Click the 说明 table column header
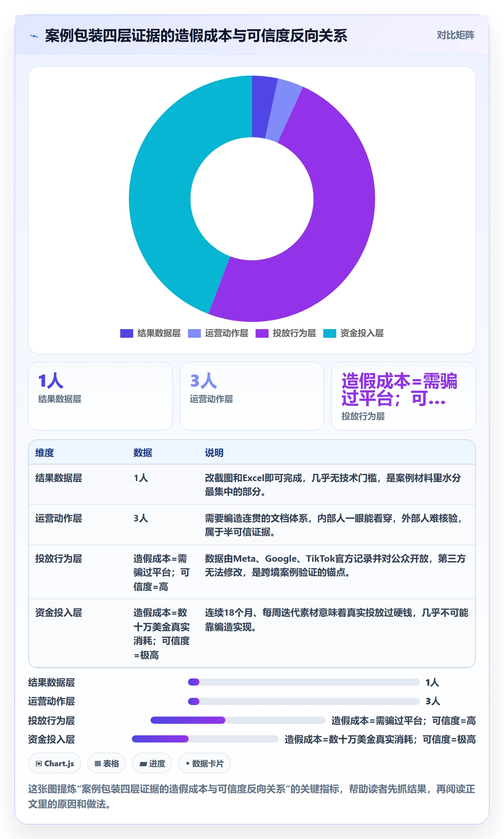The image size is (504, 839). coord(214,453)
